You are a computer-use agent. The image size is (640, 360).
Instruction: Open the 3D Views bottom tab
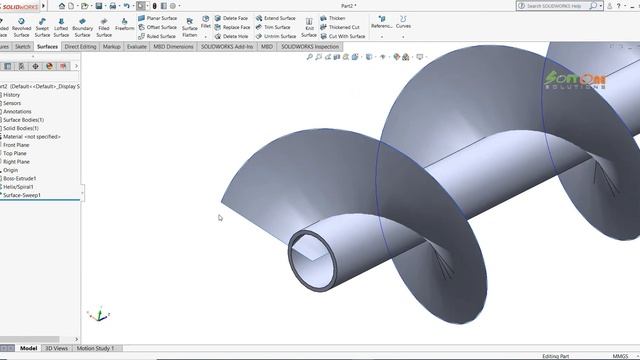[x=56, y=348]
